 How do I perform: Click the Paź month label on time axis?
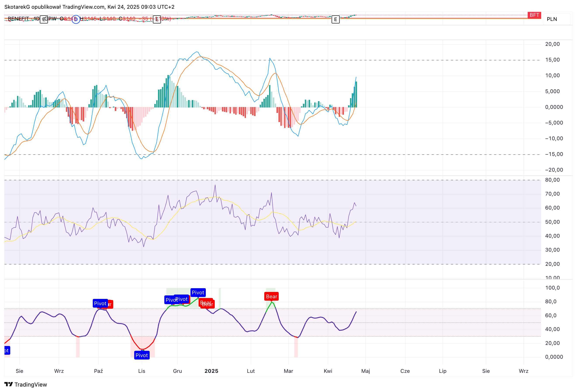[x=98, y=371]
